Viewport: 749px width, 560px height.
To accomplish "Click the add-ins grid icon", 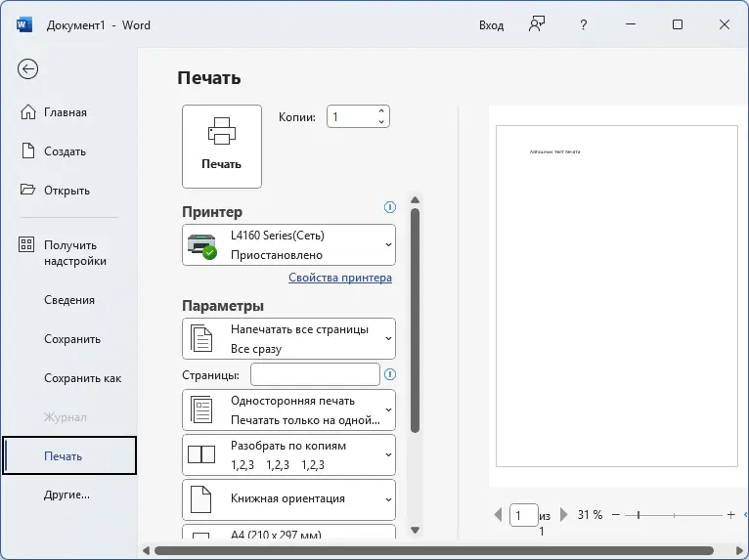I will coord(26,244).
